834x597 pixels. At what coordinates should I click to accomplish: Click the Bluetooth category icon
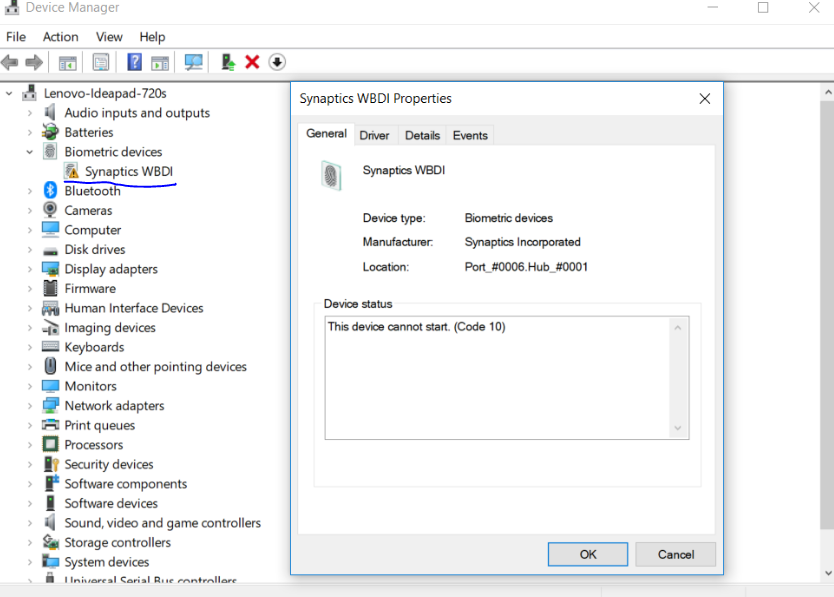51,190
